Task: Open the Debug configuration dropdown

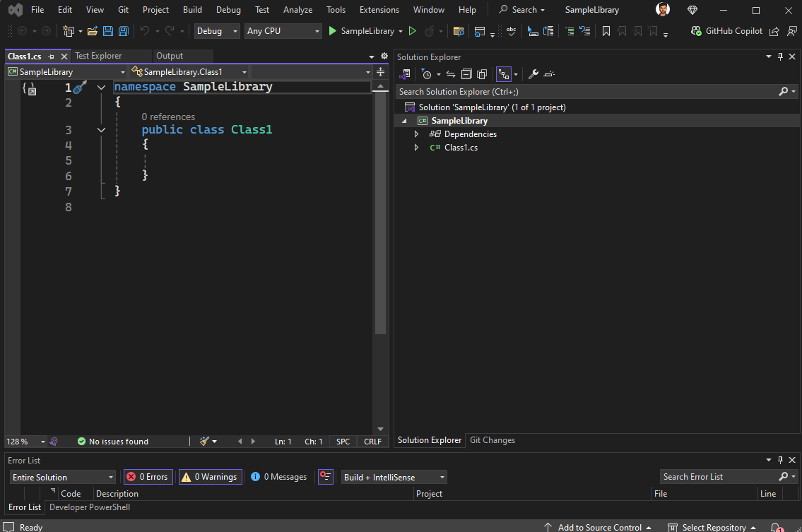Action: coord(217,31)
